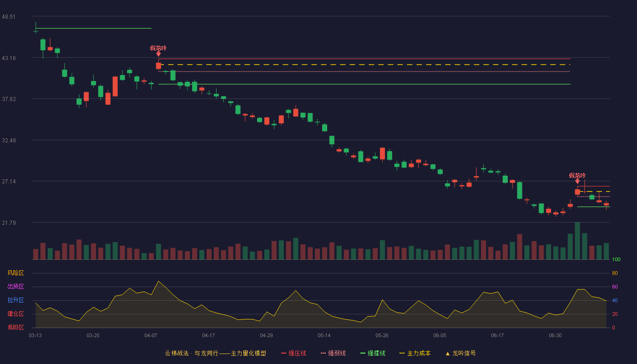
Task: Click the 假龙吟 signal arrow near 04-07
Action: [158, 54]
